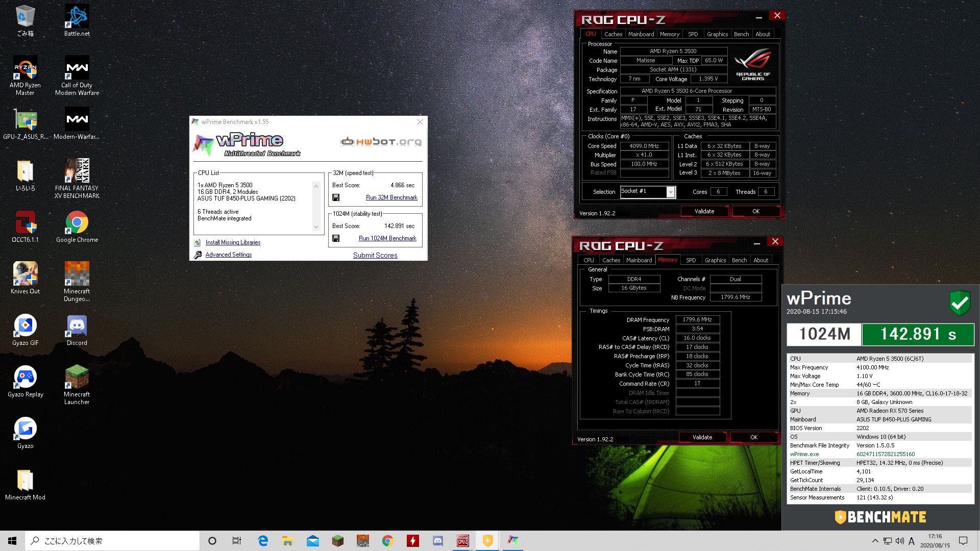Open File Explorer from the taskbar

point(288,541)
